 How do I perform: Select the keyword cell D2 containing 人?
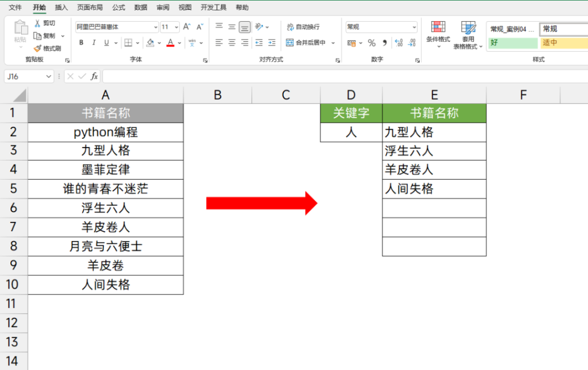tap(351, 132)
